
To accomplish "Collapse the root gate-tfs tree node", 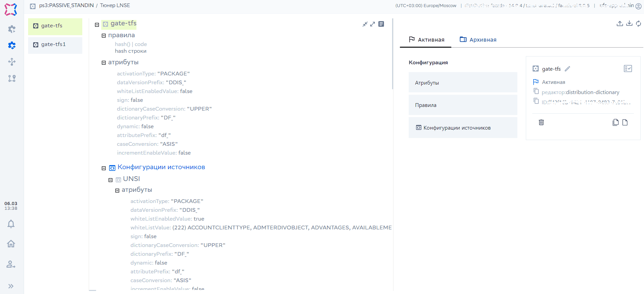I will click(x=97, y=25).
